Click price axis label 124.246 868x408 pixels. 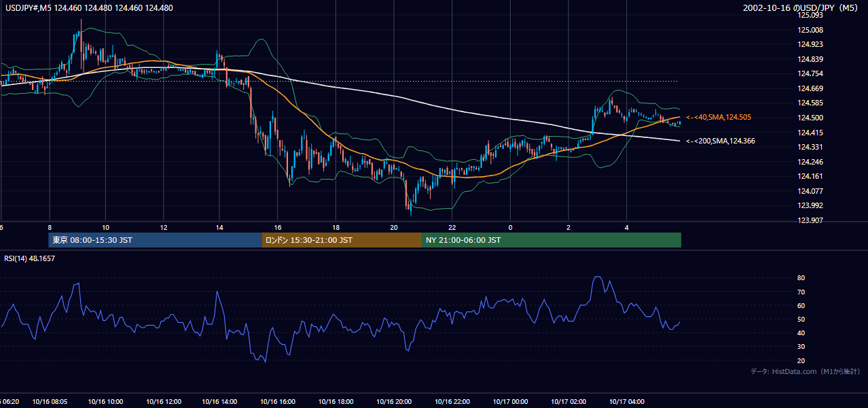[x=811, y=162]
